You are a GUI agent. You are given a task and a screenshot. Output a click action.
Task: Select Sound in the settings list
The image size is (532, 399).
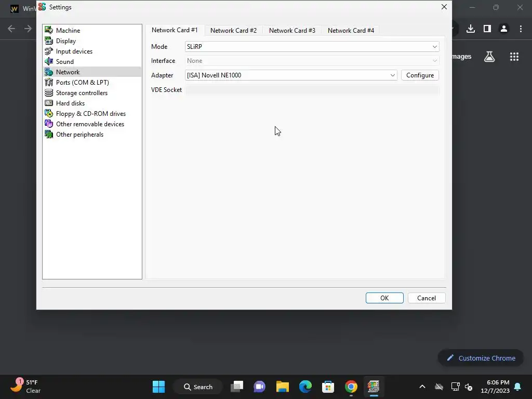tap(92, 61)
